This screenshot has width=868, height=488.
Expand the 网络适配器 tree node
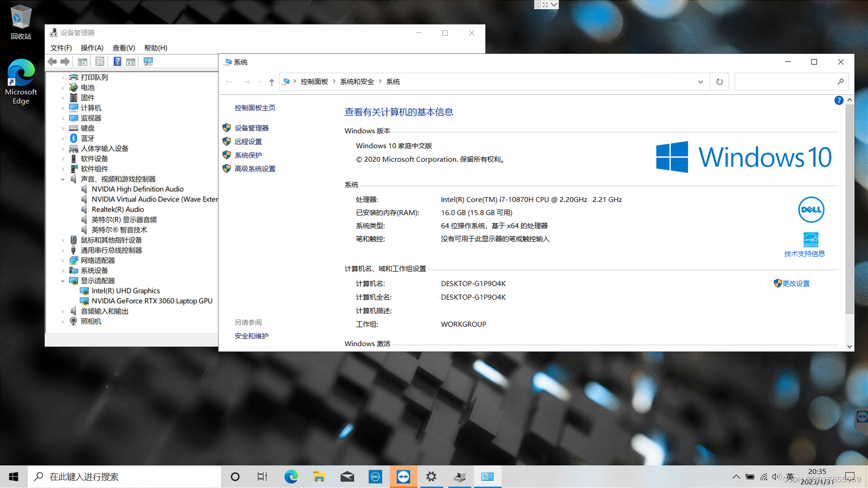[63, 260]
